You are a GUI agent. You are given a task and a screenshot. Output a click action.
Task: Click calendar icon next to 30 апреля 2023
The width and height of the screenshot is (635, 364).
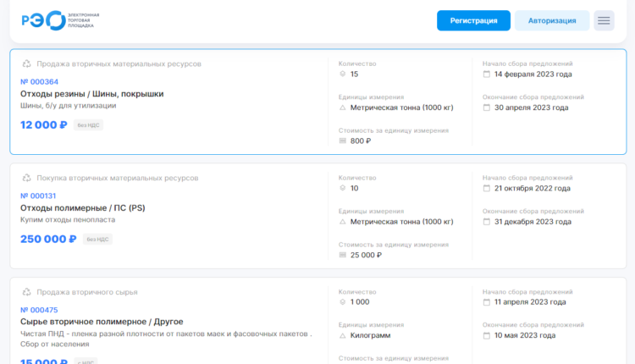coord(487,108)
